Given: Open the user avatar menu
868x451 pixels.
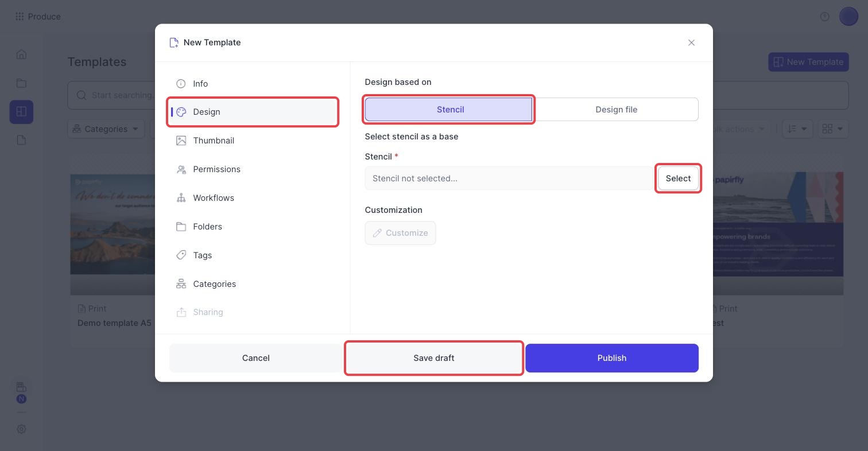Looking at the screenshot, I should (848, 17).
